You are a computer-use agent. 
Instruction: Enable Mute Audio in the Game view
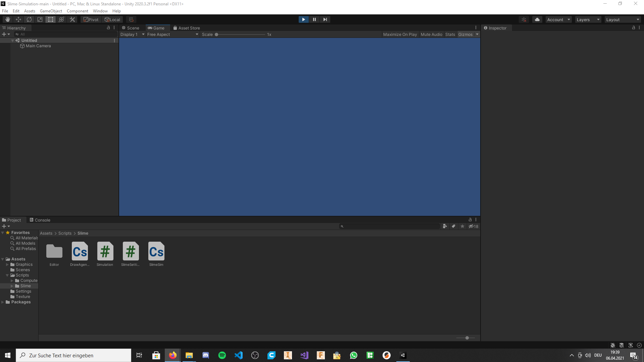coord(431,34)
